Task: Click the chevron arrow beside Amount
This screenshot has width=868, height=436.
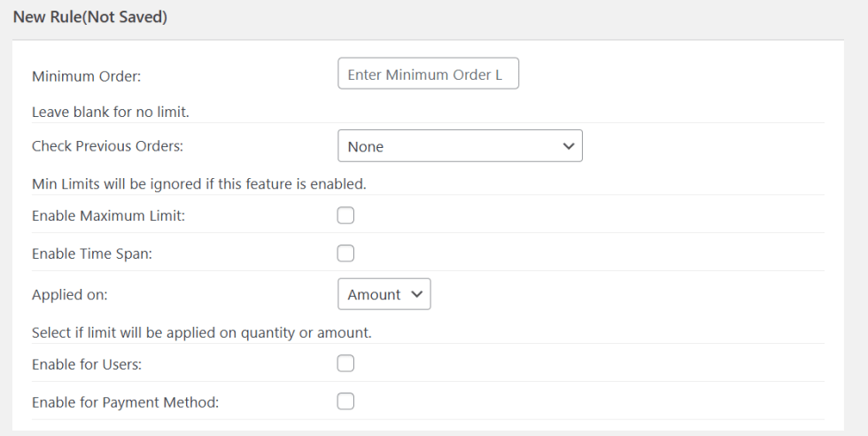Action: (x=416, y=294)
